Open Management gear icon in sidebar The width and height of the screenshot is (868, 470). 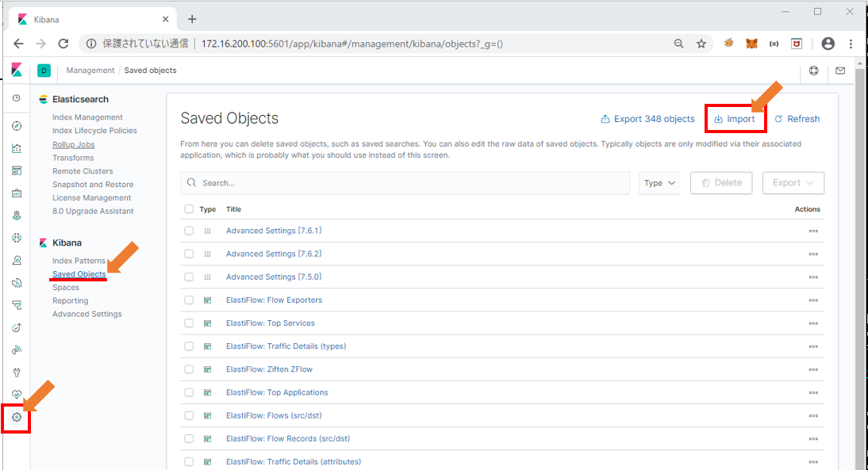pyautogui.click(x=17, y=418)
